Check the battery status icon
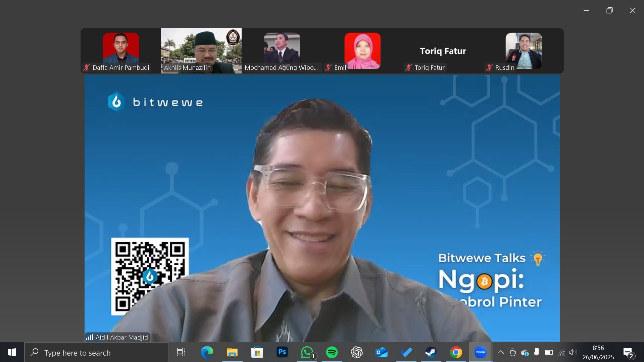 pos(549,352)
